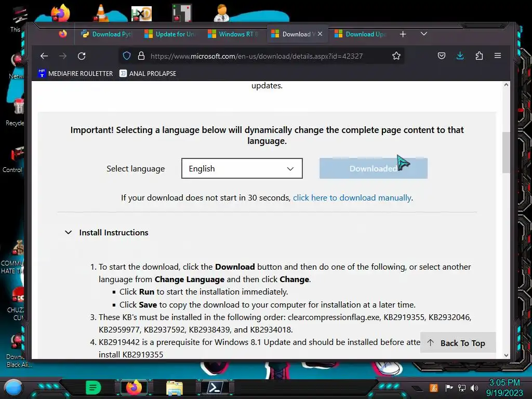The image size is (532, 399).
Task: Click Firefox taskbar icon
Action: pyautogui.click(x=134, y=388)
